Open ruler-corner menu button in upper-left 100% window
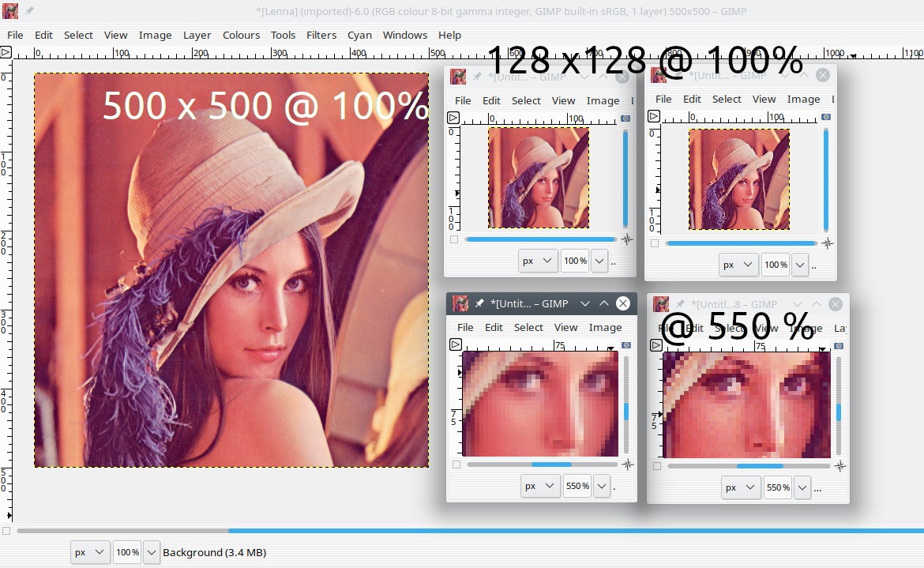Viewport: 924px width, 568px height. (x=453, y=118)
